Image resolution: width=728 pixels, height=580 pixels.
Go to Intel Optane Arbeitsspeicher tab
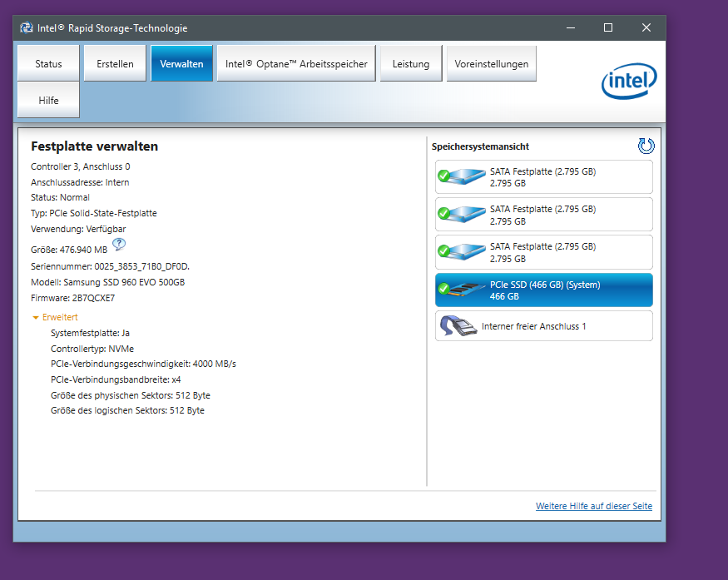coord(296,63)
